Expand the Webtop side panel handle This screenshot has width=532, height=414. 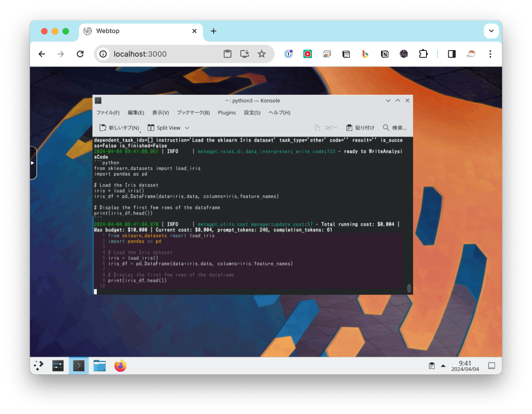click(33, 163)
